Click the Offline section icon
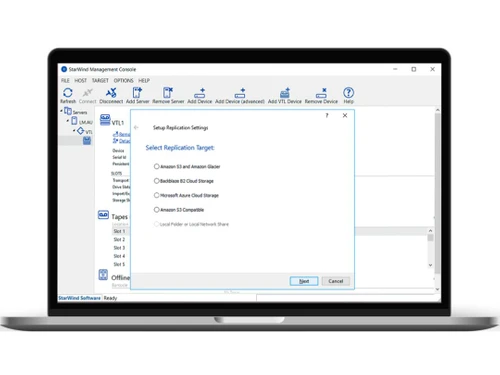Screen dimensions: 500x375 pyautogui.click(x=103, y=275)
